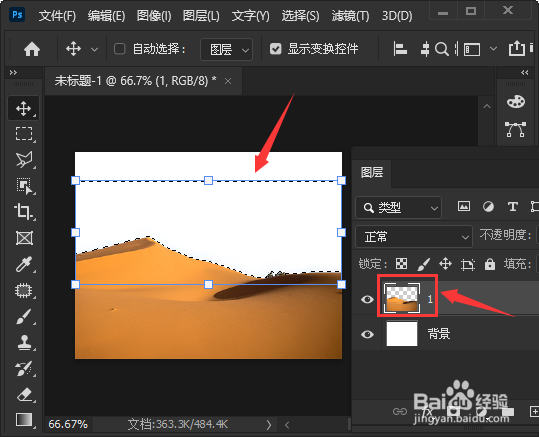Open the 正常 blend mode dropdown
Screen dimensions: 539x437
[414, 237]
